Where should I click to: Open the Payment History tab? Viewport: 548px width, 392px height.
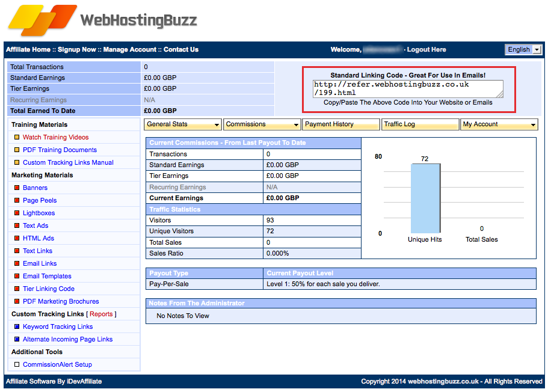341,124
